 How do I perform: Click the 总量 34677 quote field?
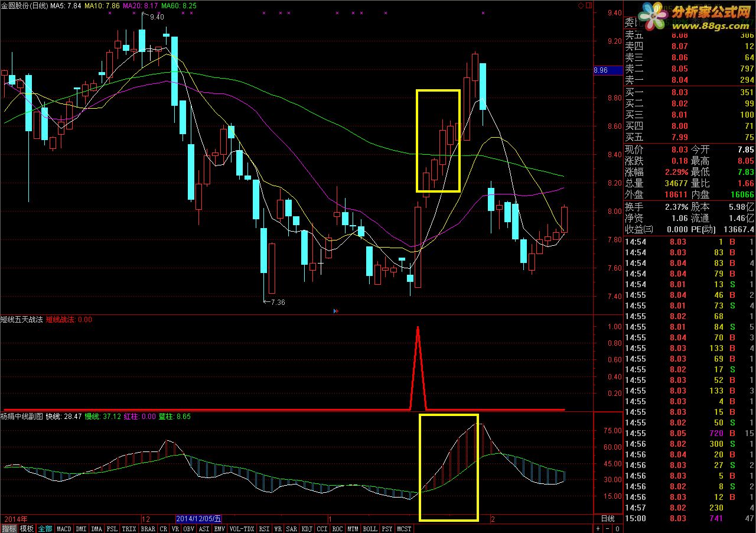coord(656,183)
